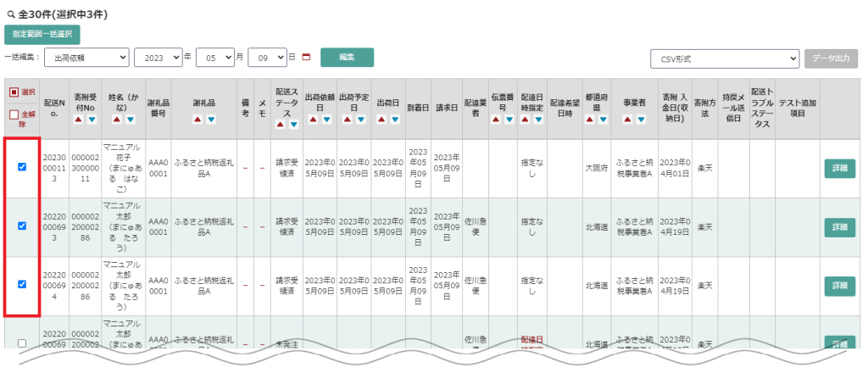Sort 出荷日 column ascending
This screenshot has width=868, height=379.
point(381,120)
